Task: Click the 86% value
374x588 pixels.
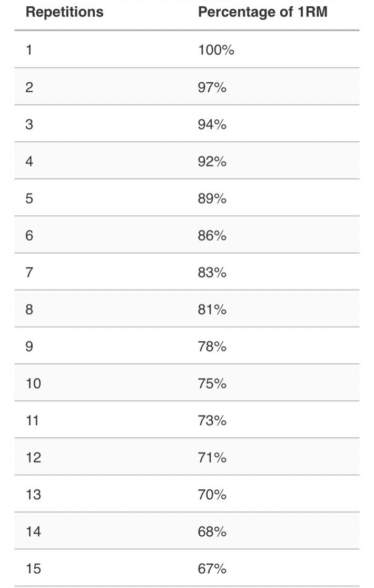Action: tap(212, 236)
